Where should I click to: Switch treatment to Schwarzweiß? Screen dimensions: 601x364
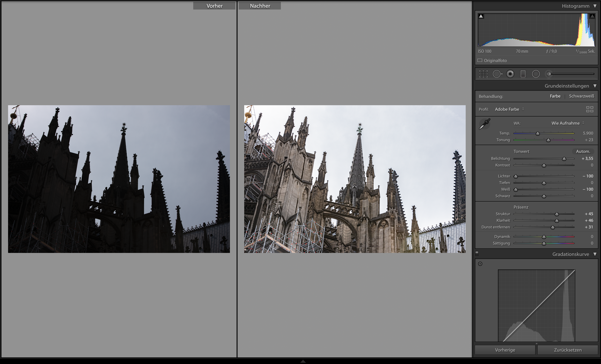(x=582, y=96)
